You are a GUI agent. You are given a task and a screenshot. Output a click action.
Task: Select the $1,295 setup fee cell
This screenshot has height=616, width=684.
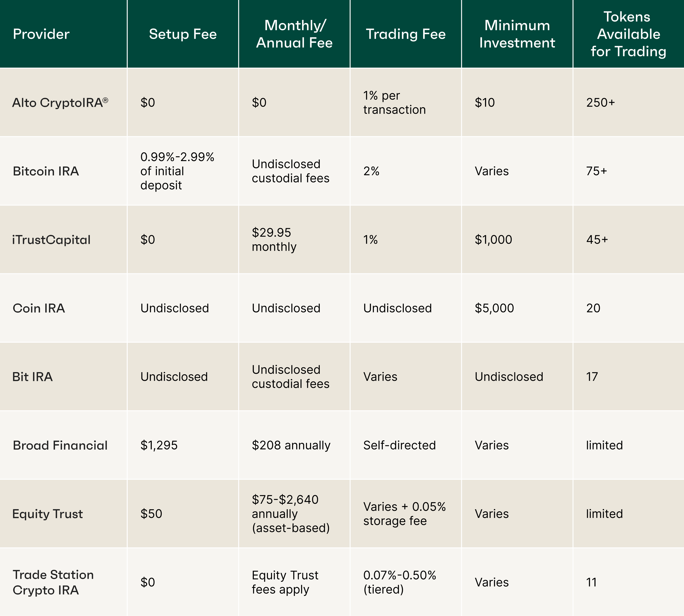point(159,445)
